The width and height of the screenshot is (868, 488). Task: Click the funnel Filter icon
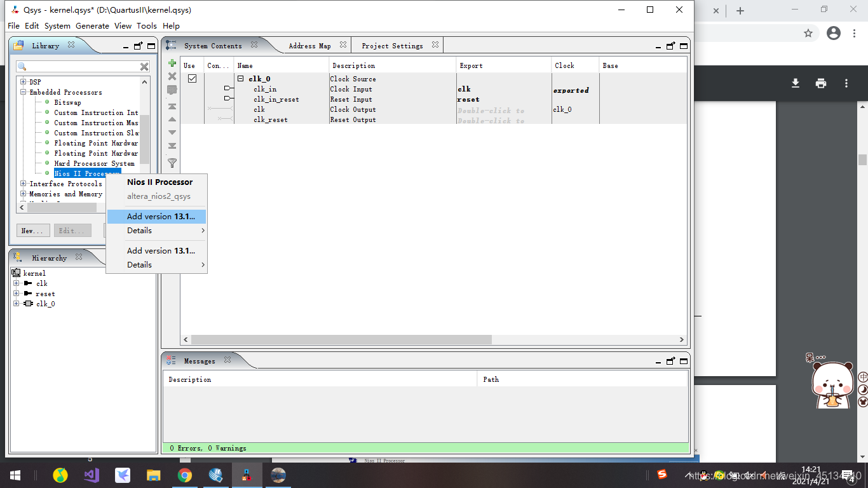coord(172,163)
